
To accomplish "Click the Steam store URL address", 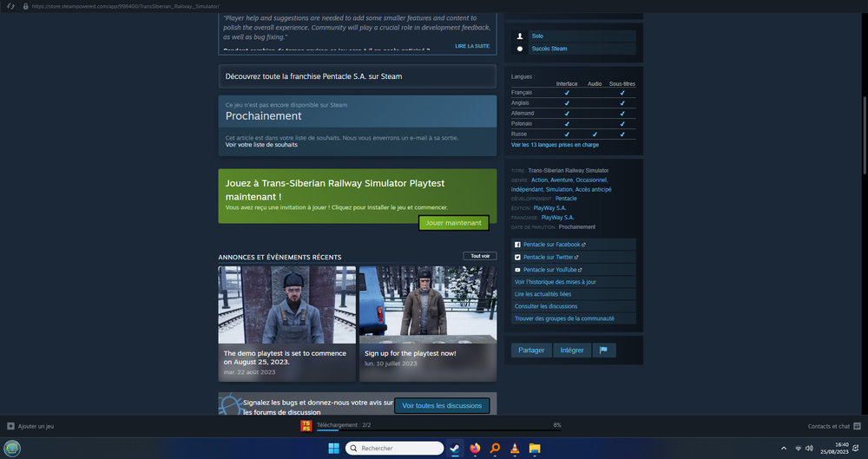I will tap(126, 6).
